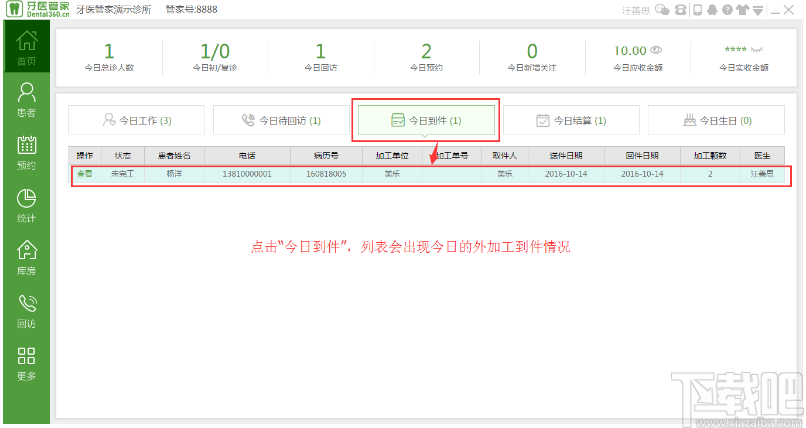This screenshot has height=428, width=806.
Task: Click patient name 杨洋 in the table
Action: coord(174,174)
